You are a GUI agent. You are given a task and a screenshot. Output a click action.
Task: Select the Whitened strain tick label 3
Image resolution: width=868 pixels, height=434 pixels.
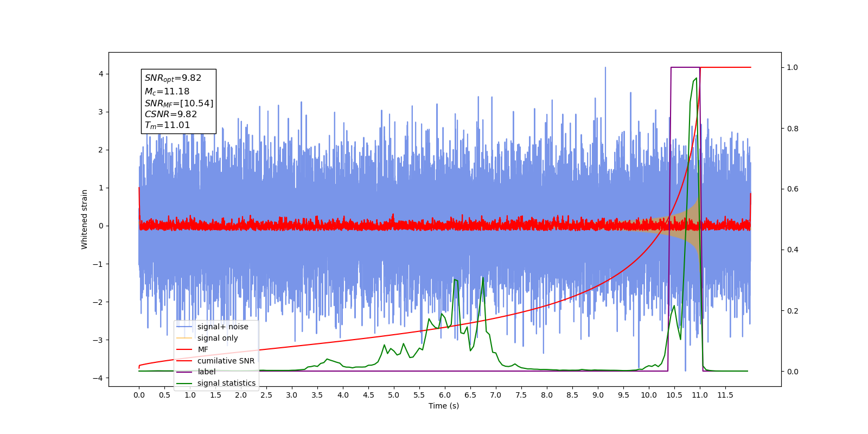click(x=101, y=112)
